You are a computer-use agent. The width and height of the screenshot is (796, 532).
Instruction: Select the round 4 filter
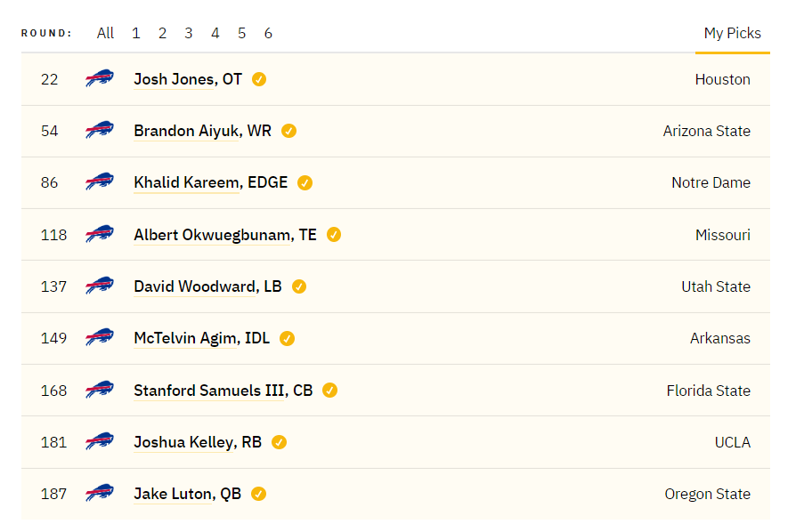(215, 34)
